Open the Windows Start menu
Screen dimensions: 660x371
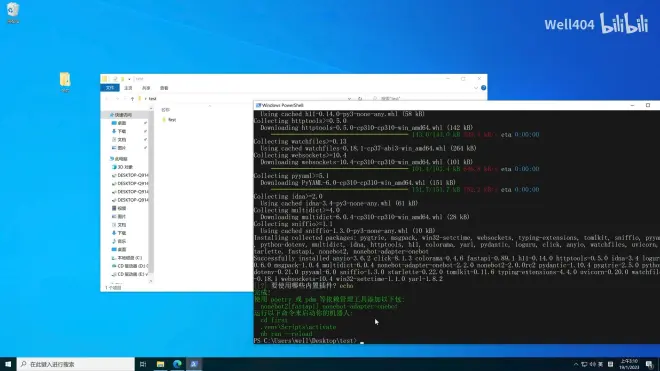(8, 364)
